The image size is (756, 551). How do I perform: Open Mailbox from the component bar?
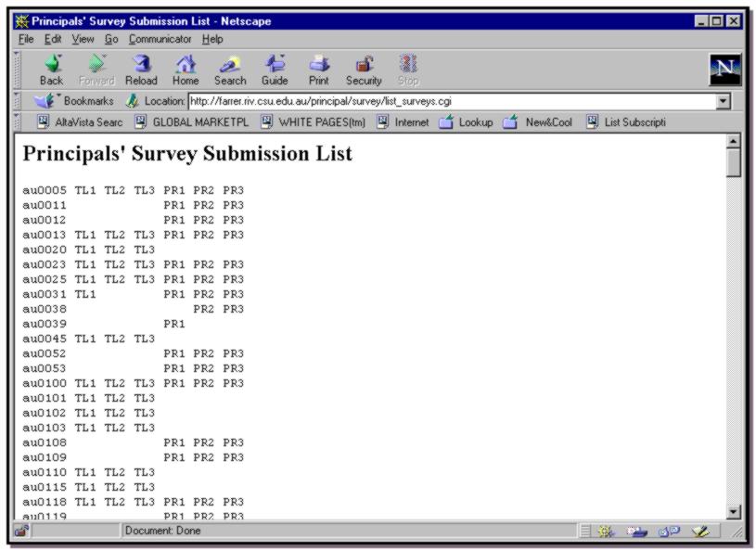click(x=636, y=532)
